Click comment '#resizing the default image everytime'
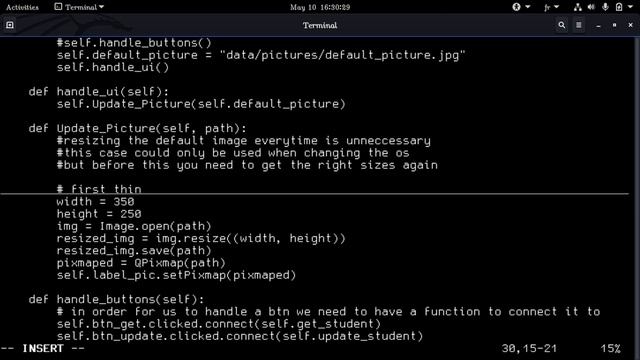The height and width of the screenshot is (360, 640). coord(243,141)
